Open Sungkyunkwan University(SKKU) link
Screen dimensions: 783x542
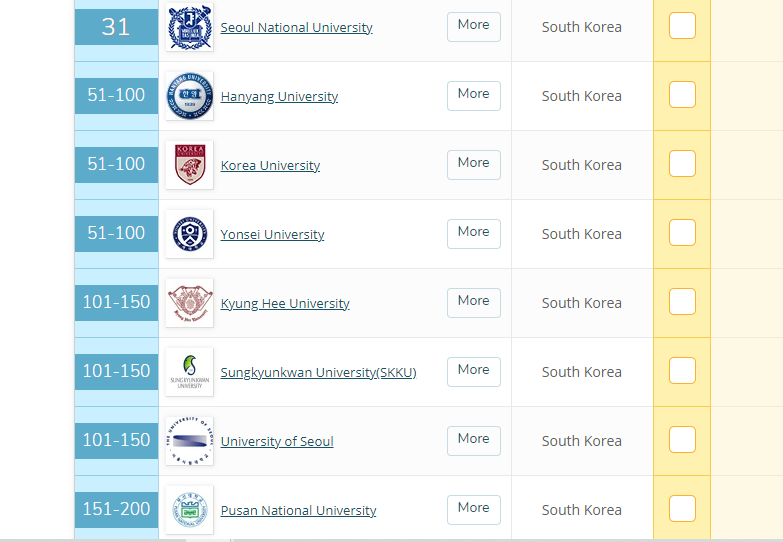tap(319, 372)
